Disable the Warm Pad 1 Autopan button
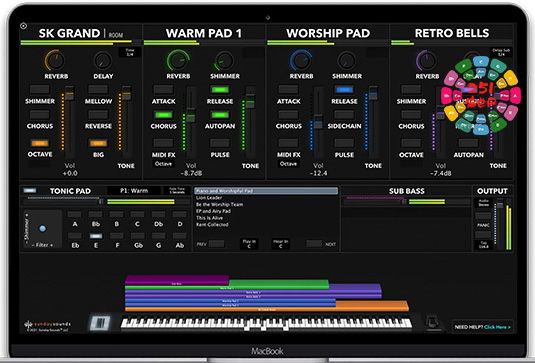The width and height of the screenshot is (535, 363). tap(220, 115)
